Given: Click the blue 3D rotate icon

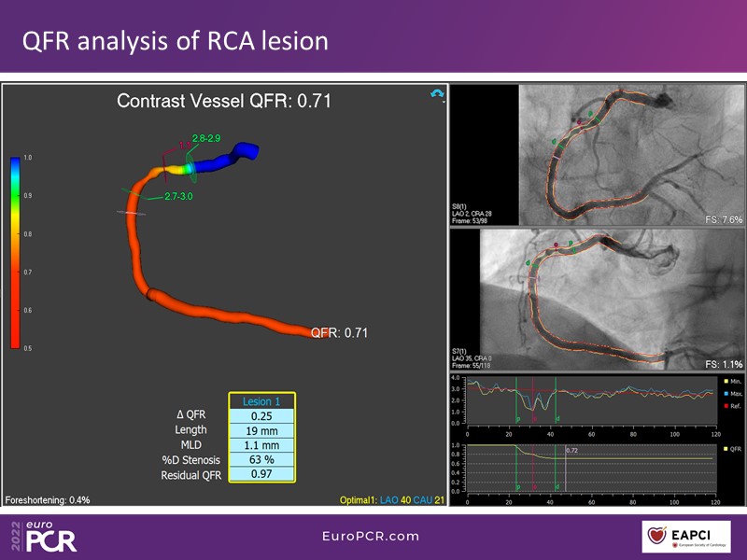Looking at the screenshot, I should click(436, 94).
